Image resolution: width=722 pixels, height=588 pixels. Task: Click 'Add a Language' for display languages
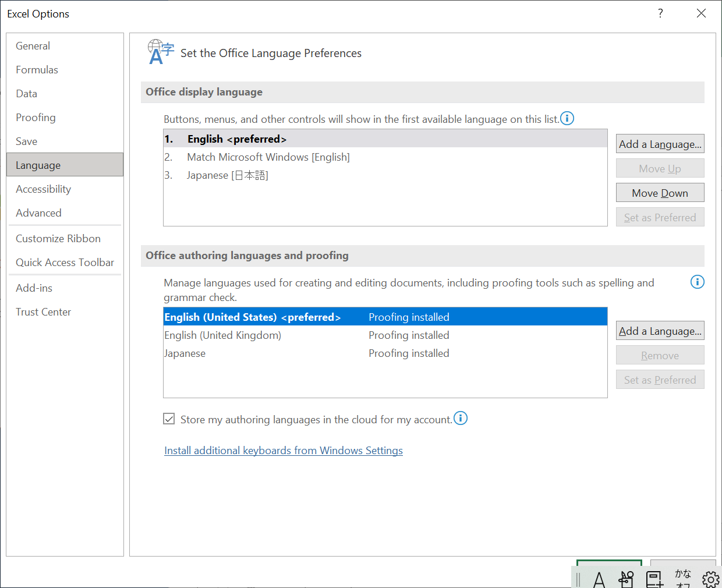pos(660,143)
